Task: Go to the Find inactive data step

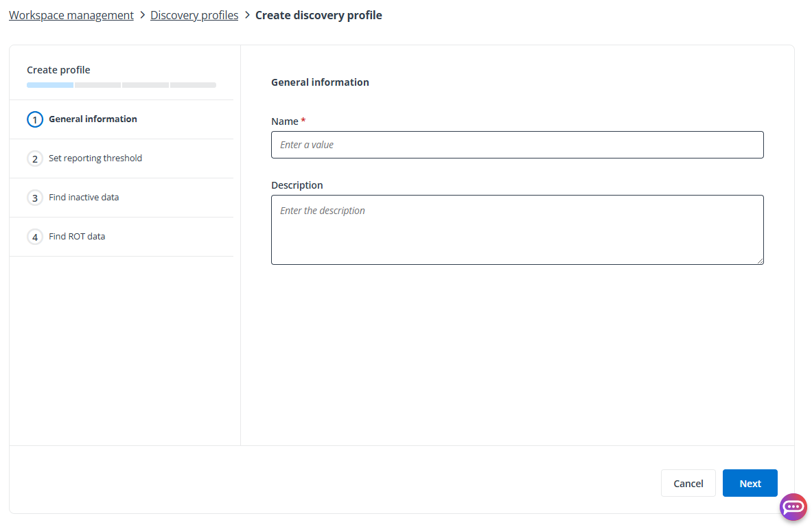Action: click(83, 197)
